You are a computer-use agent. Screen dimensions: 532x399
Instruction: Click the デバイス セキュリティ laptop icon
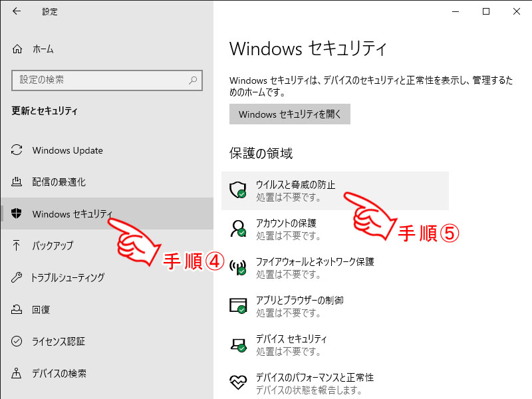point(239,344)
